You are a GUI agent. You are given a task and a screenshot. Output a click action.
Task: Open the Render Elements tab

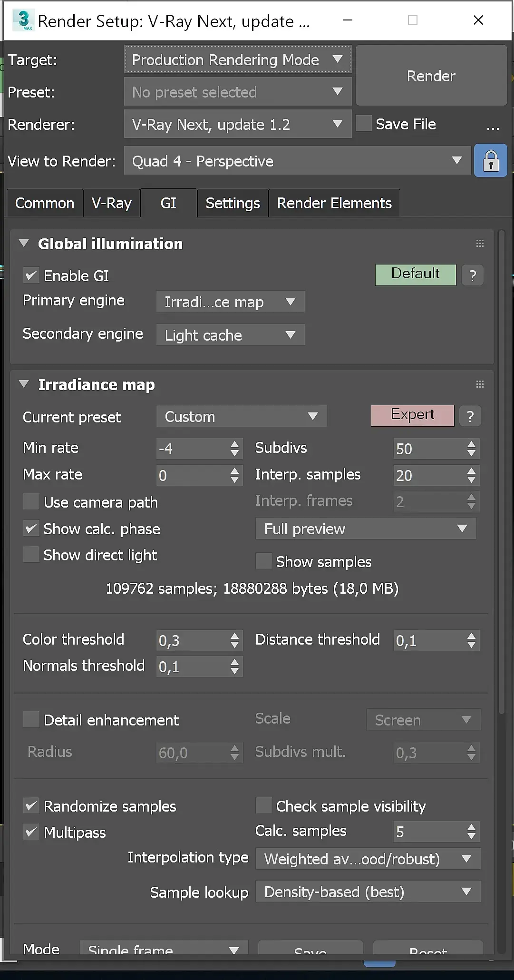tap(334, 203)
